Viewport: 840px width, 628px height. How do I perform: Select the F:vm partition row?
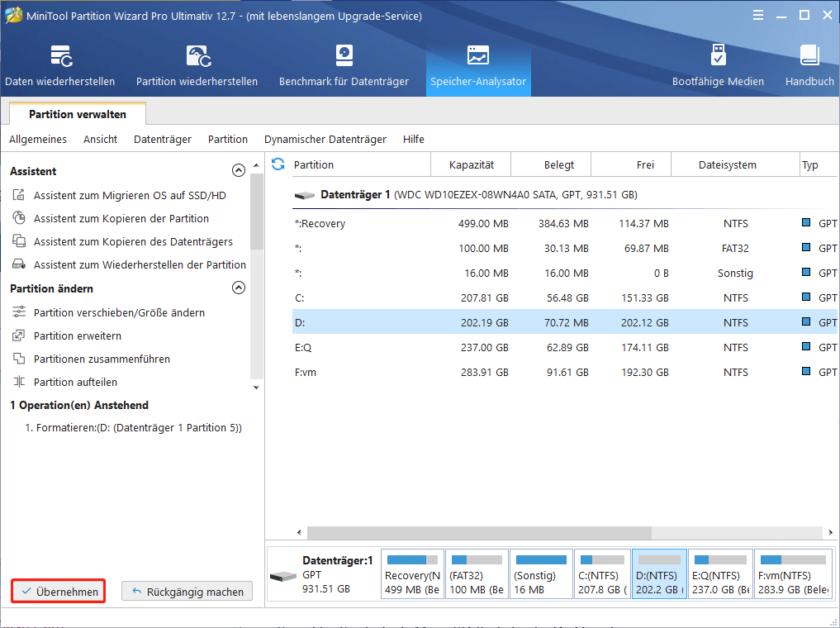[565, 372]
